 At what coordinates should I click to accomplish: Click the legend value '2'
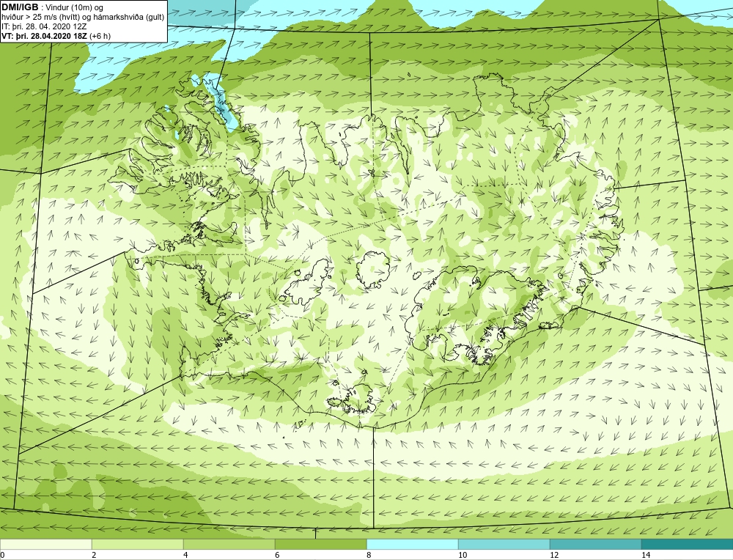pyautogui.click(x=94, y=555)
